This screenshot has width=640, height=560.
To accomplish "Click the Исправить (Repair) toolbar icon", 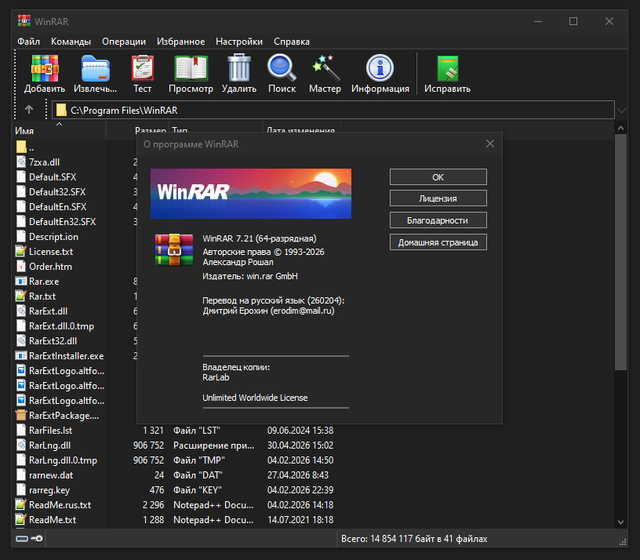I will coord(447,68).
